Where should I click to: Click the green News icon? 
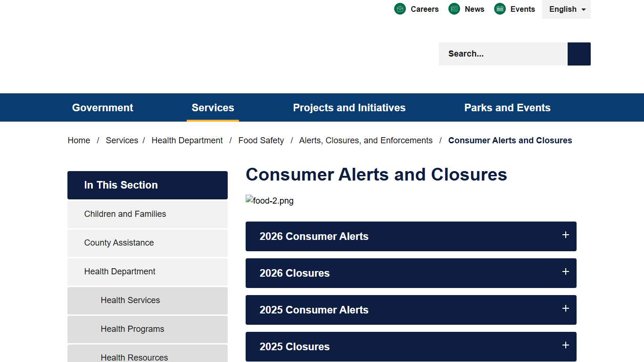454,8
